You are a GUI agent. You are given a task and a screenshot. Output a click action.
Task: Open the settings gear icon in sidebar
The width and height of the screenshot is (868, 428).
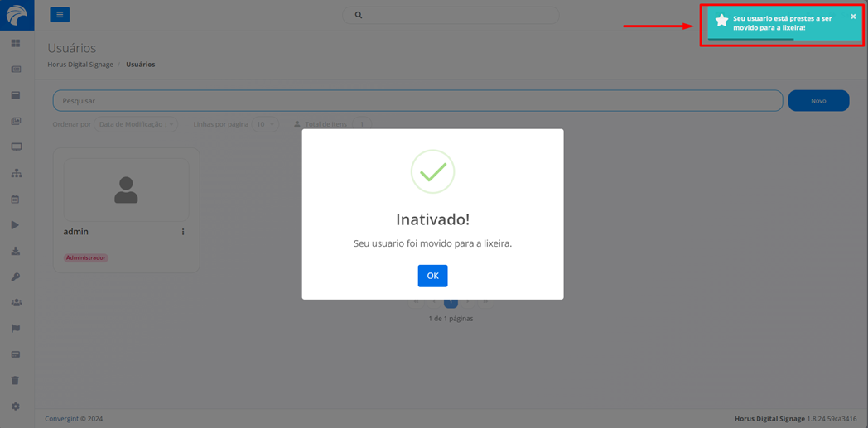(x=16, y=406)
